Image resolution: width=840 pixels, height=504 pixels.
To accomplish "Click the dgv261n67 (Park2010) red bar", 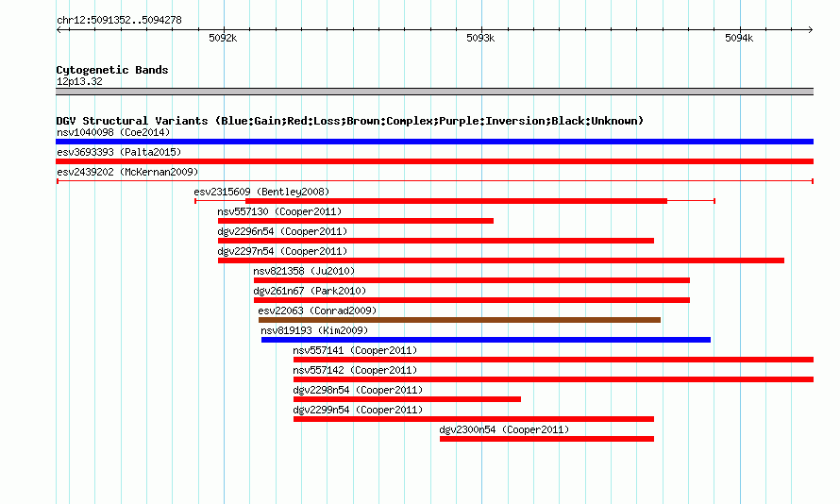I will 471,300.
